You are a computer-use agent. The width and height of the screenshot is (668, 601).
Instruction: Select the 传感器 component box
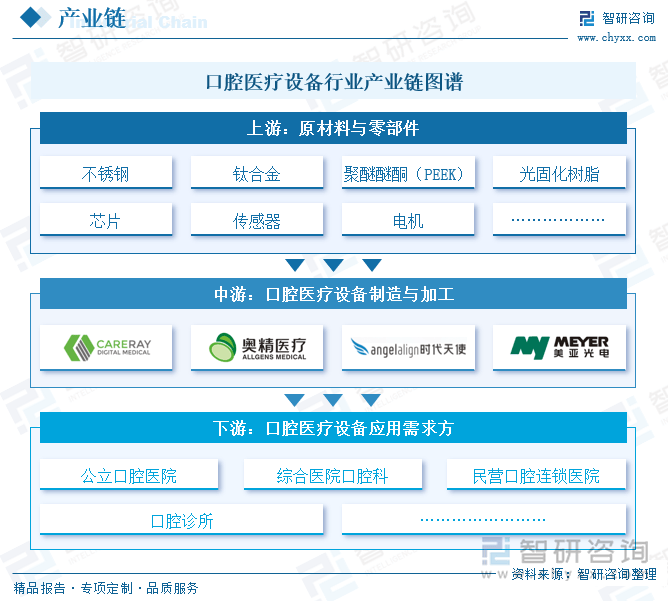(x=257, y=219)
